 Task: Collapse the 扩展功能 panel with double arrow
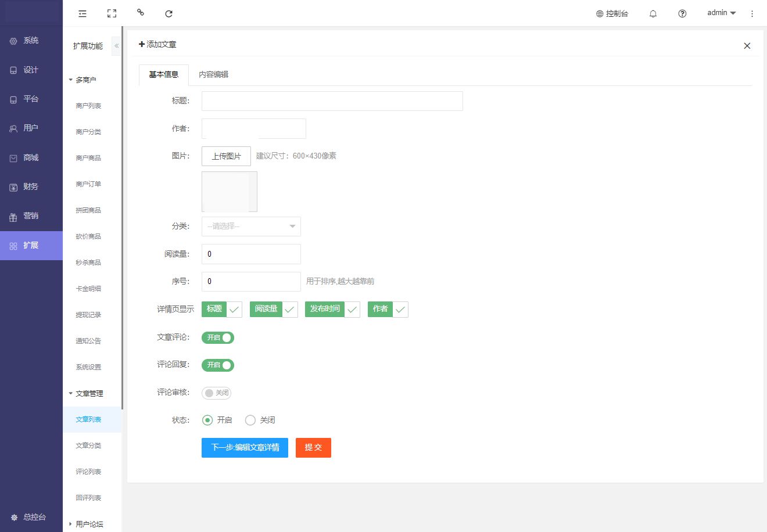pyautogui.click(x=117, y=46)
